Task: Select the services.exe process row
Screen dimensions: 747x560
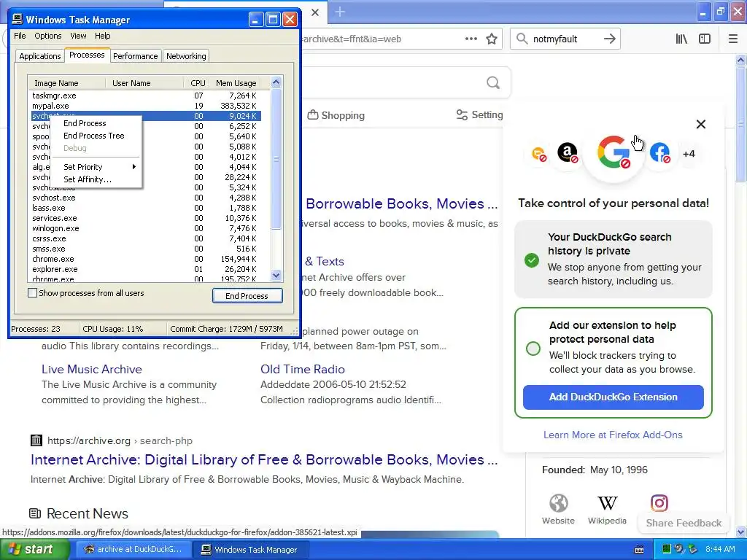Action: tap(144, 218)
